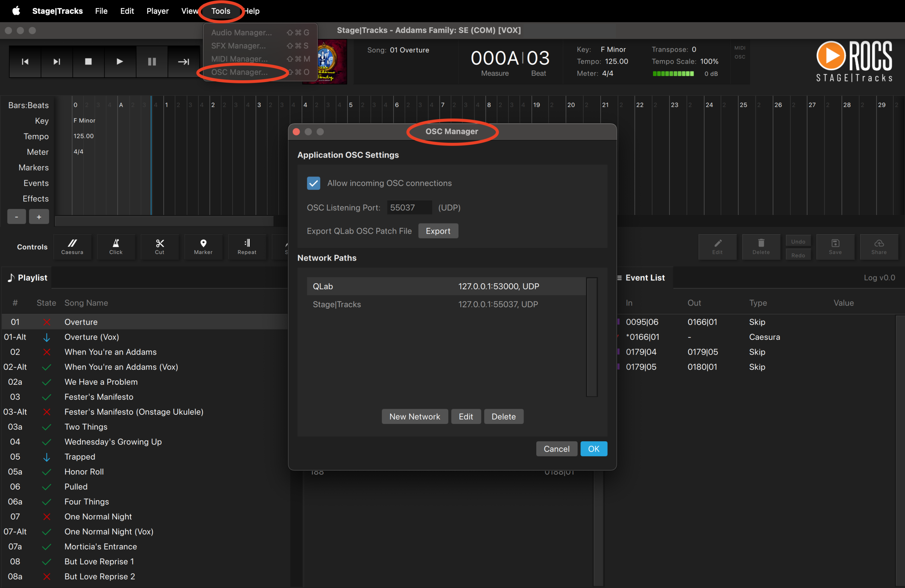Click the jump to end arrow button
905x588 pixels.
184,62
